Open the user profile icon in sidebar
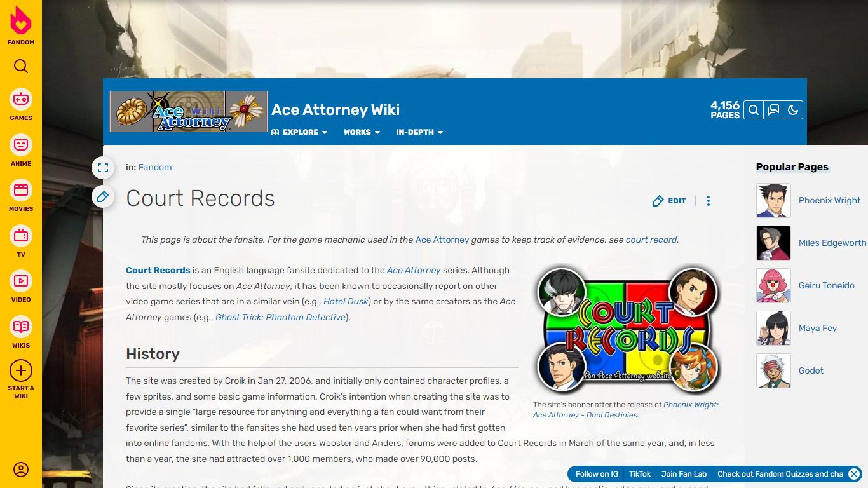The width and height of the screenshot is (868, 488). [21, 470]
